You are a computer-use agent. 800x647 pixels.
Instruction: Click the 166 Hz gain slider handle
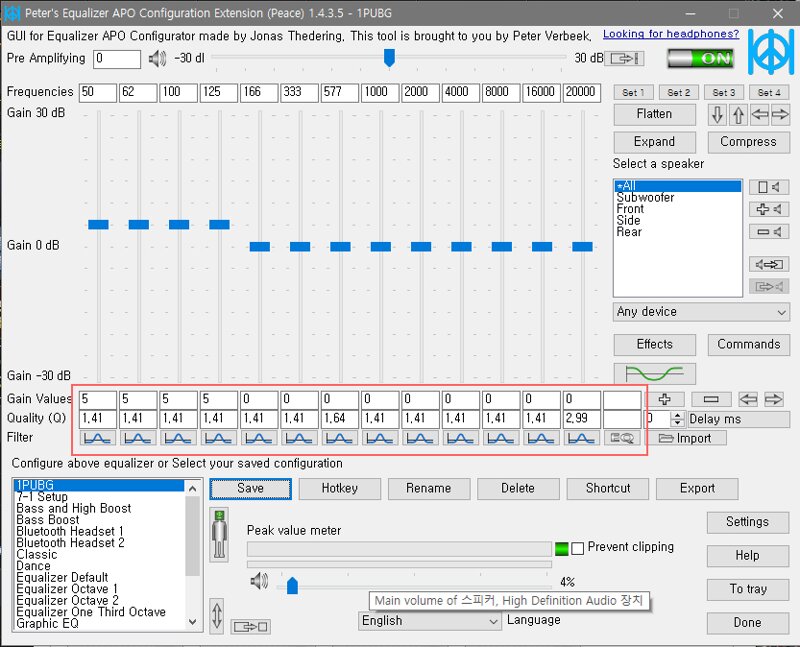click(259, 247)
